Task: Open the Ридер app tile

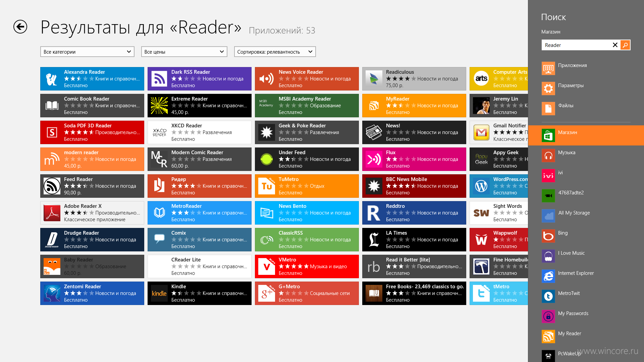Action: [x=200, y=186]
